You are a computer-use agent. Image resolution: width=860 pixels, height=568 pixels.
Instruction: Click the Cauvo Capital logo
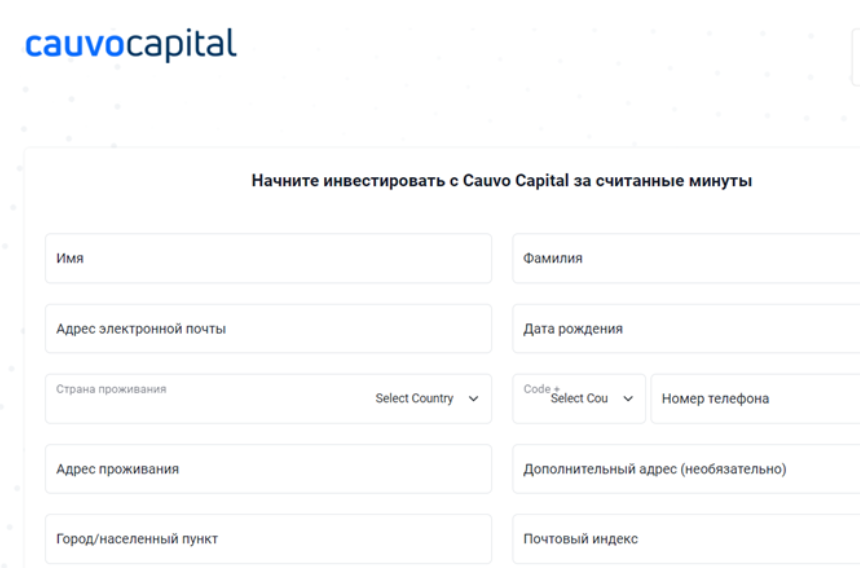[131, 44]
